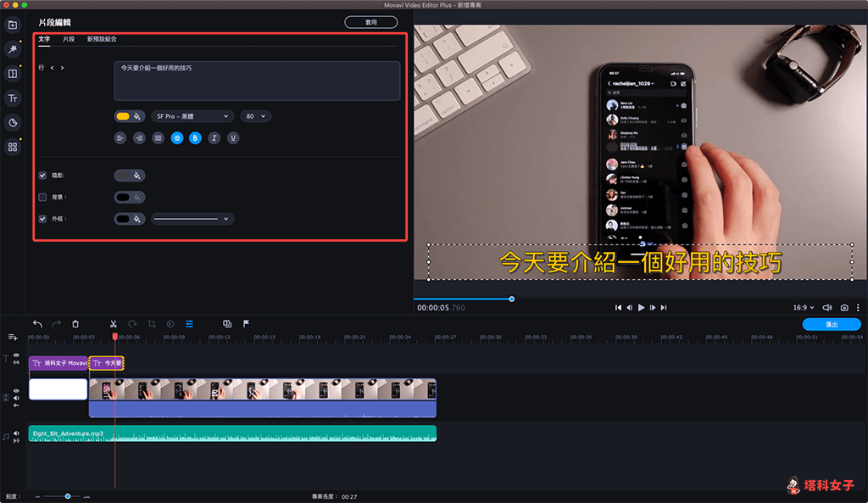Open the Titles tool in the sidebar
Image resolution: width=868 pixels, height=503 pixels.
click(x=13, y=98)
